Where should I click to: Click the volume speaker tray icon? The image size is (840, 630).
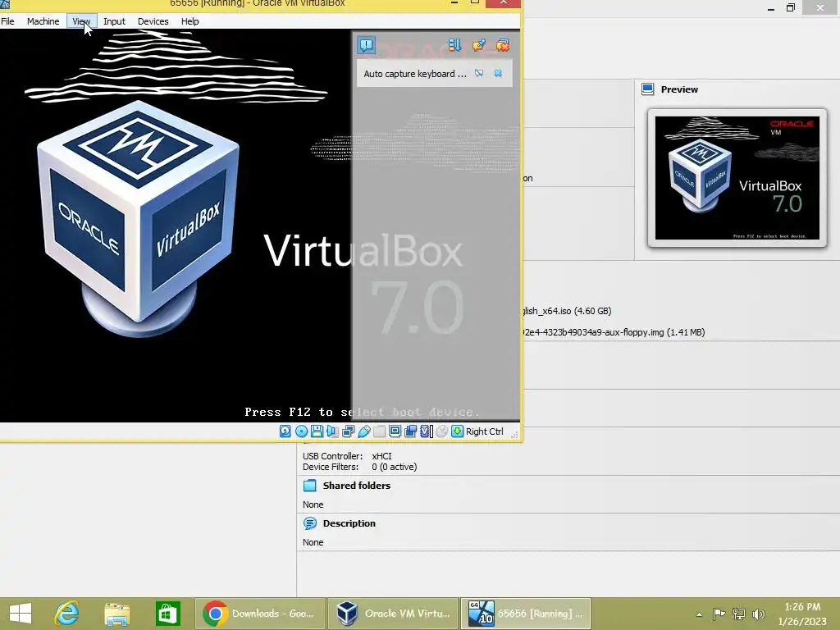(758, 614)
